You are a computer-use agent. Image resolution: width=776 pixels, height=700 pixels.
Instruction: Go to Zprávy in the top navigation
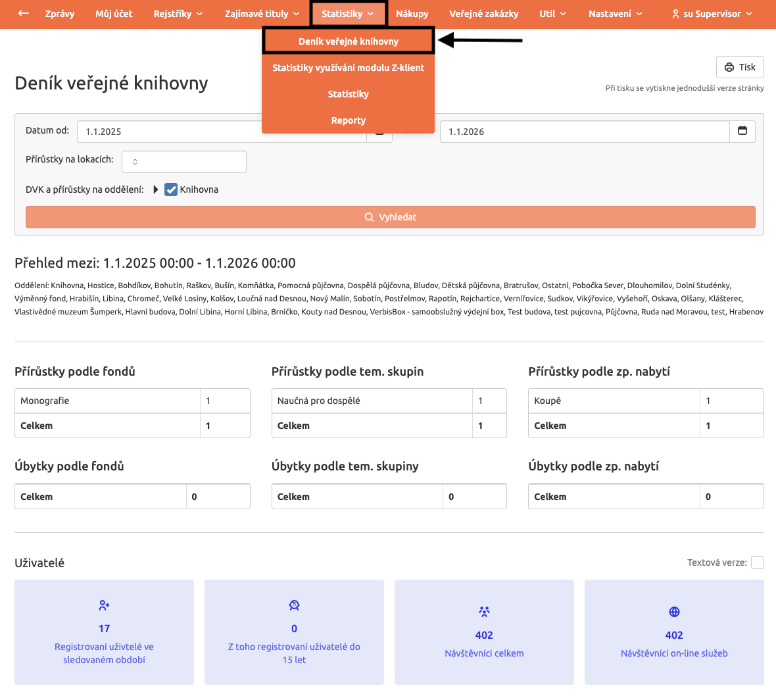point(60,14)
